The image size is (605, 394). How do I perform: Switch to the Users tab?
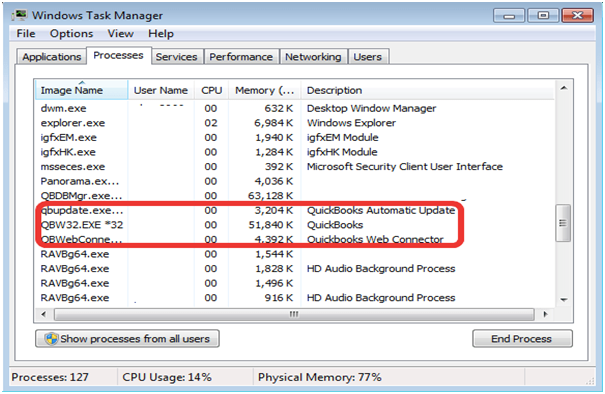(x=367, y=57)
